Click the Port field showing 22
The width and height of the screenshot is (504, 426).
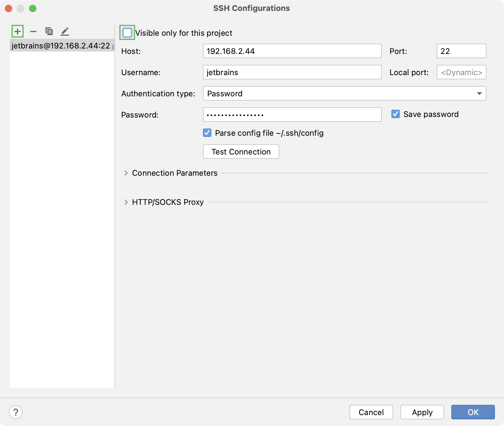click(x=461, y=51)
